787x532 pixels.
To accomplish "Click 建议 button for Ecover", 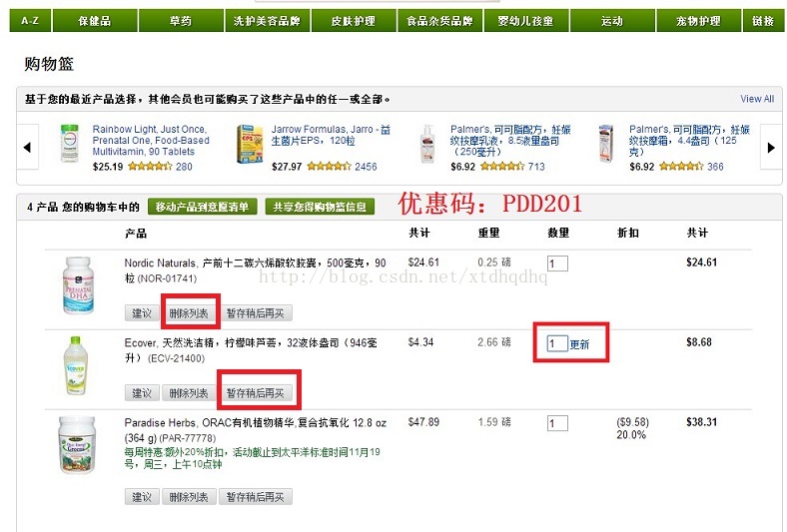I will point(142,393).
